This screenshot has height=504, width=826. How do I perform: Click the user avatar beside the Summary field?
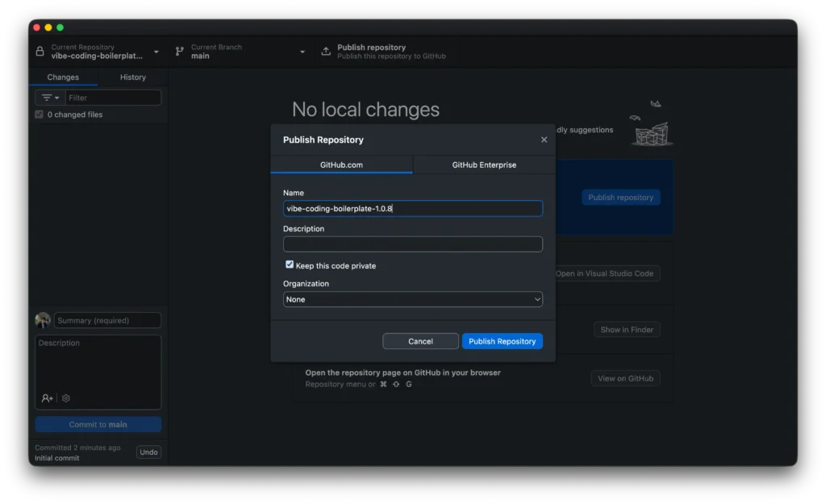pyautogui.click(x=43, y=319)
